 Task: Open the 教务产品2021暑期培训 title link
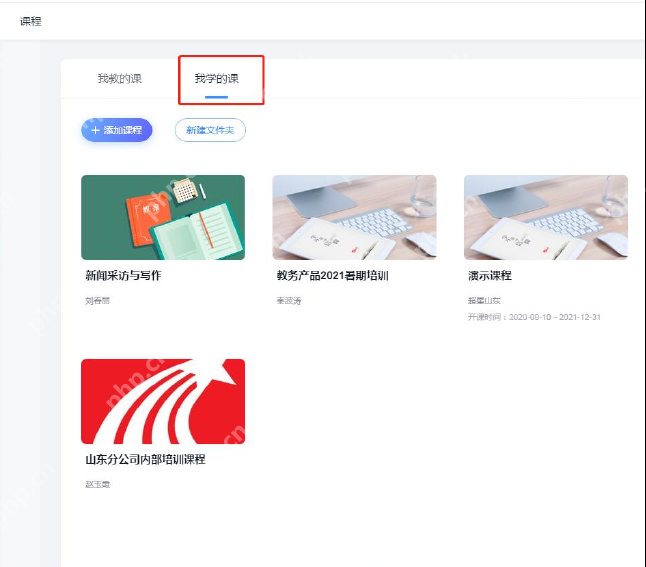pyautogui.click(x=332, y=275)
